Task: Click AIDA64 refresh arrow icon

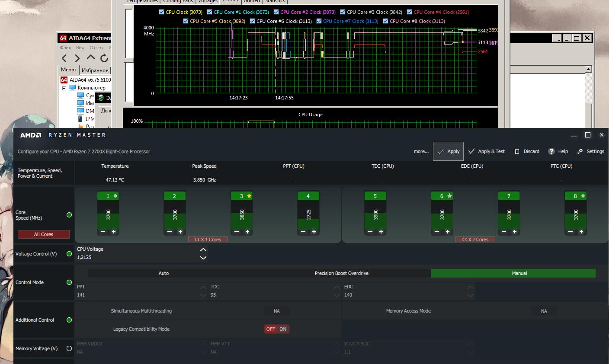Action: (x=104, y=58)
